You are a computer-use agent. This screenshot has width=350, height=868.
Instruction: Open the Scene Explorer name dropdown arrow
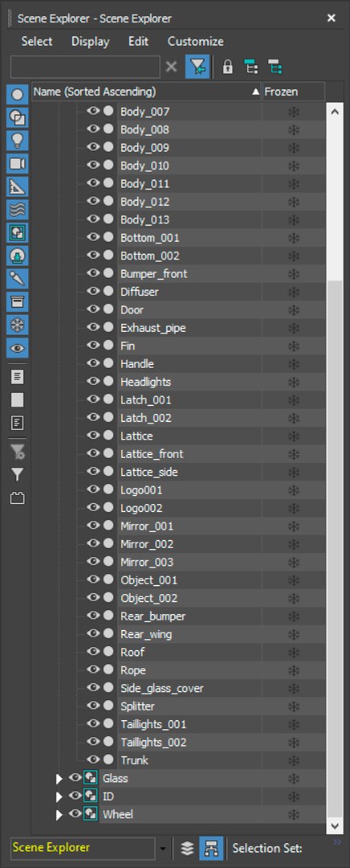click(x=163, y=848)
